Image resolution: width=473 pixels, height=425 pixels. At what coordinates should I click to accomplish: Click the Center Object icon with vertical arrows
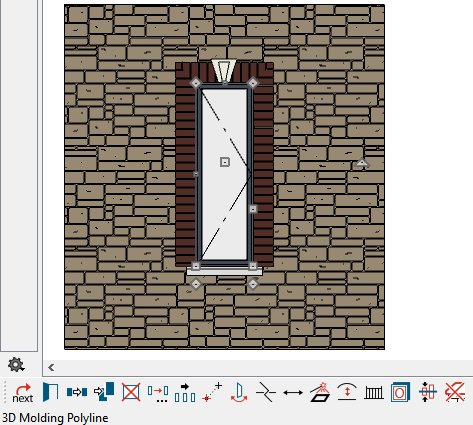click(x=428, y=392)
